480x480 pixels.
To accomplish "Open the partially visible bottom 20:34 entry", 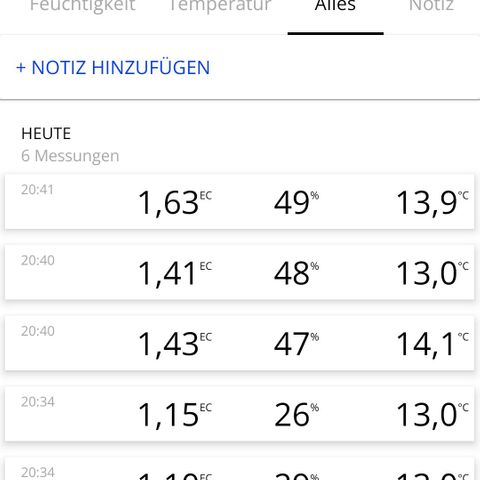I will tap(239, 468).
